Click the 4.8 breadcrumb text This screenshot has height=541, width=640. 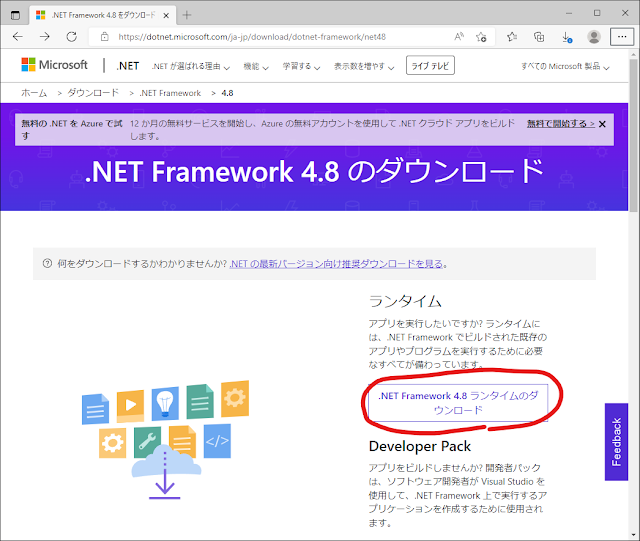[227, 93]
